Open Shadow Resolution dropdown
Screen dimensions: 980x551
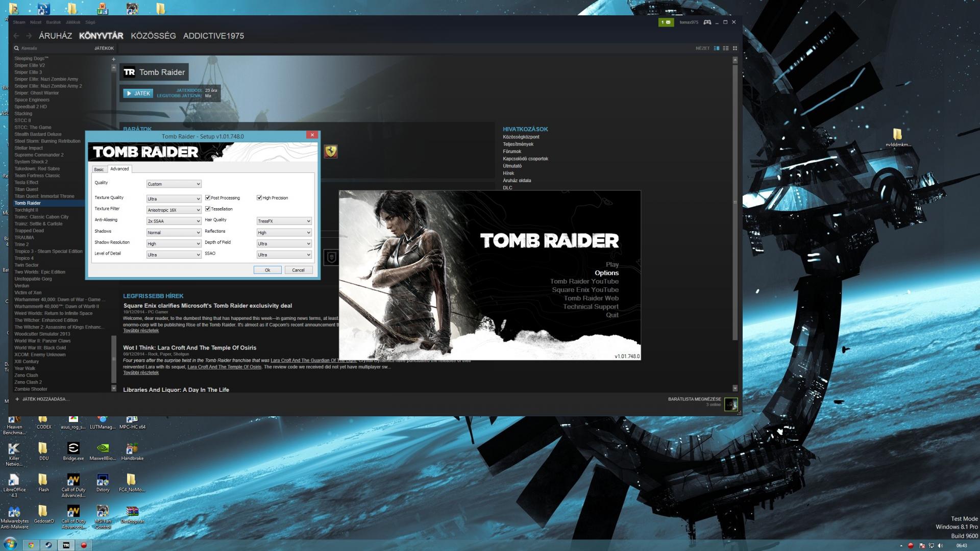(x=174, y=243)
